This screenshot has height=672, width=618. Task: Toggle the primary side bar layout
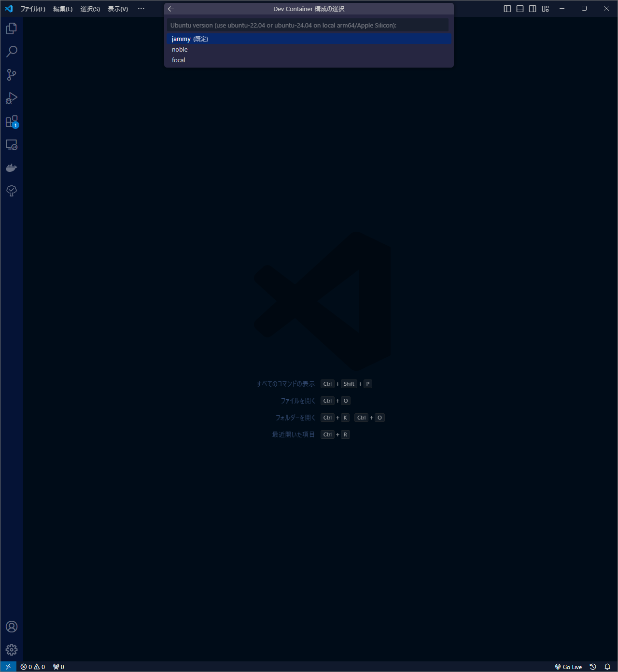tap(507, 9)
